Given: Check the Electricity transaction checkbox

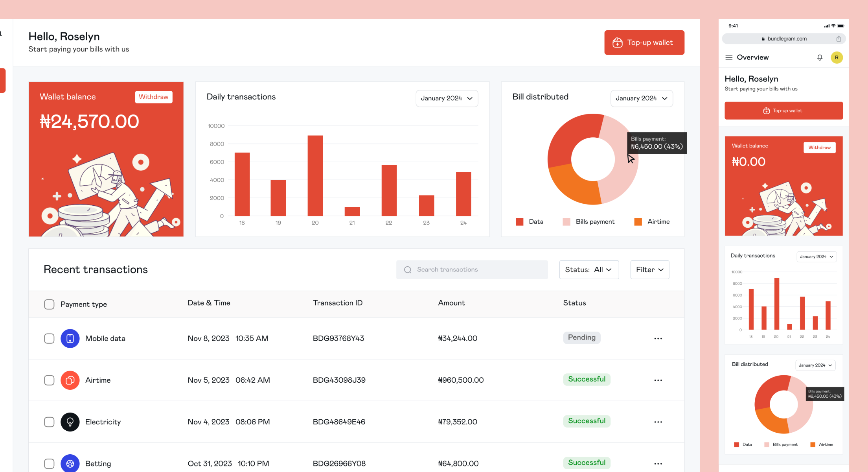Looking at the screenshot, I should pos(49,422).
